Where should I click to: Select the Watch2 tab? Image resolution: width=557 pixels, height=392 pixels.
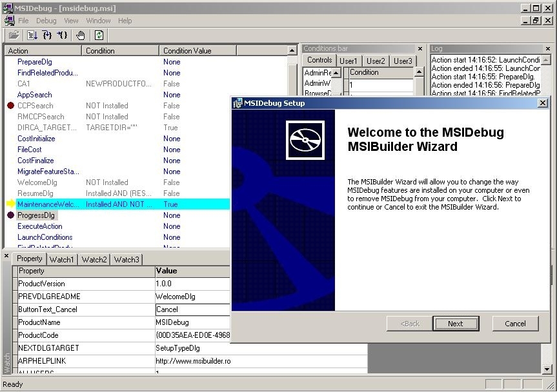(94, 260)
